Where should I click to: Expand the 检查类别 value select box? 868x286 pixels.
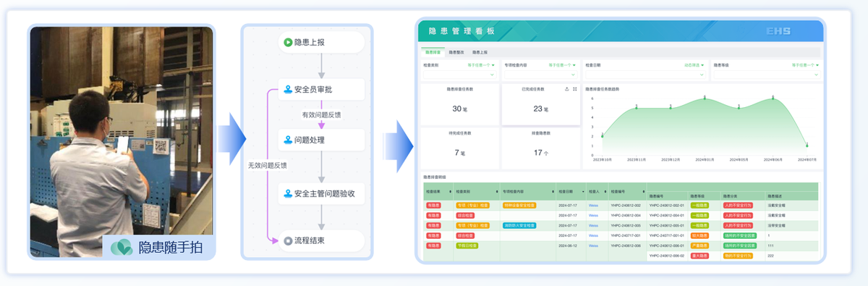(459, 75)
